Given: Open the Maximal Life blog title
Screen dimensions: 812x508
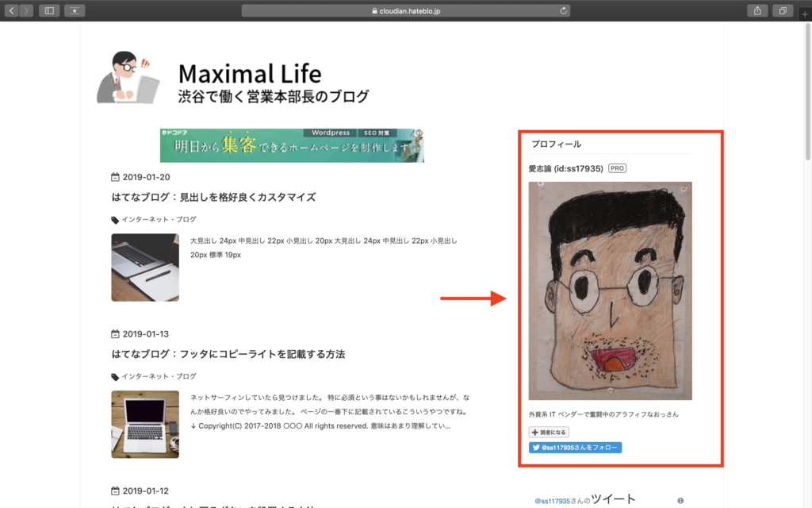Looking at the screenshot, I should pos(250,74).
